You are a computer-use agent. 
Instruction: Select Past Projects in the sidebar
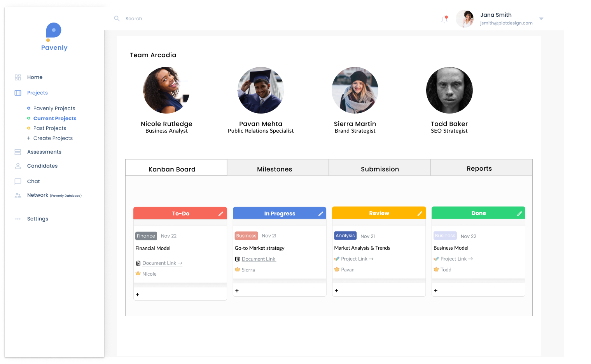(x=50, y=128)
